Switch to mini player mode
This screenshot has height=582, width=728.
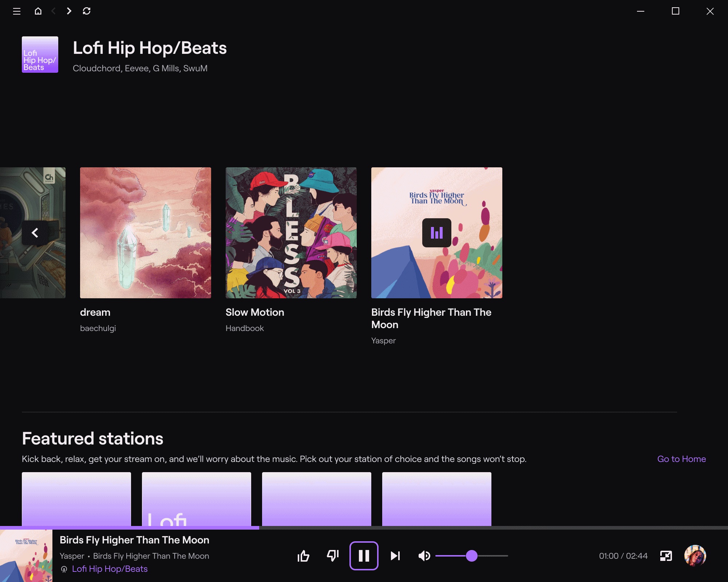tap(666, 556)
